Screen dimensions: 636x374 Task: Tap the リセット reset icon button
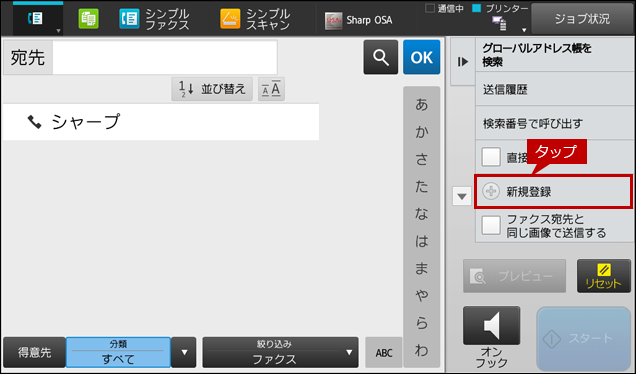click(x=604, y=276)
